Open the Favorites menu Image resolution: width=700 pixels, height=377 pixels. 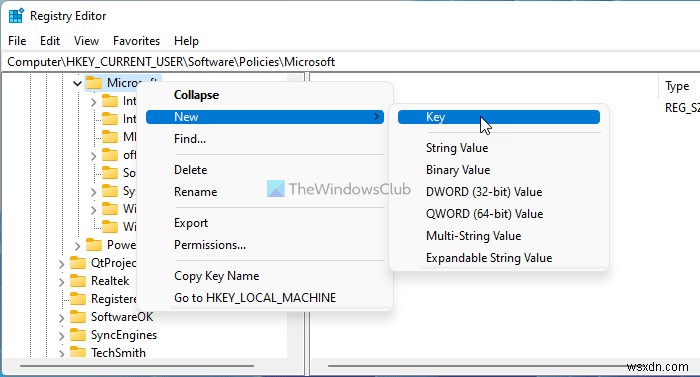point(136,41)
